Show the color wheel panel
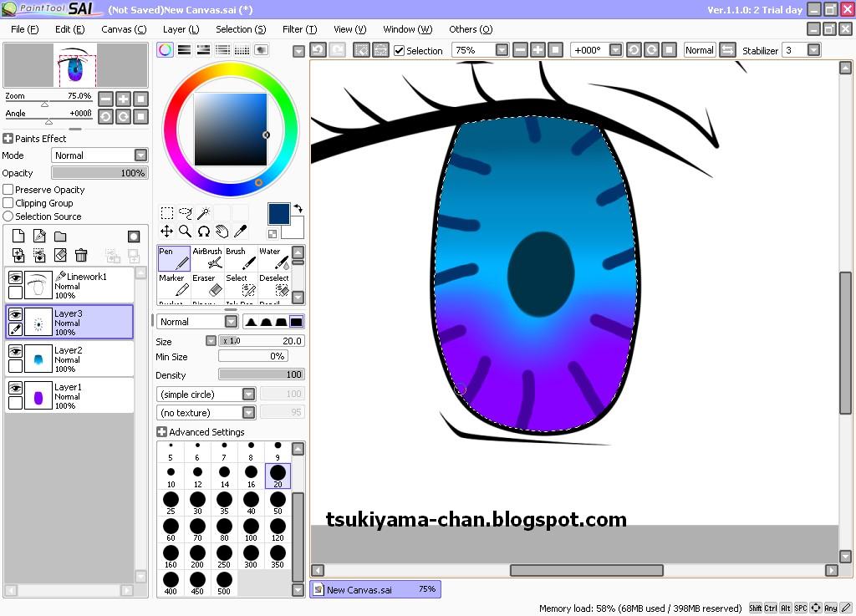The height and width of the screenshot is (616, 856). click(x=166, y=50)
